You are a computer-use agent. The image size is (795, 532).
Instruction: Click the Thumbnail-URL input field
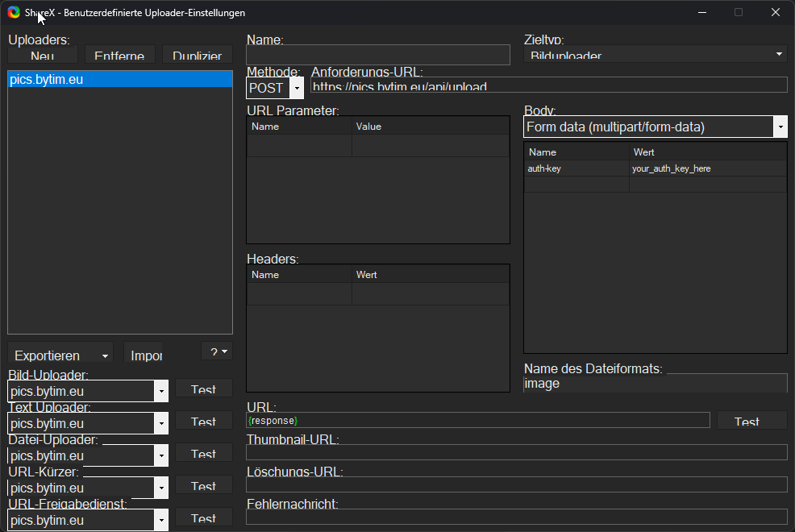click(517, 452)
